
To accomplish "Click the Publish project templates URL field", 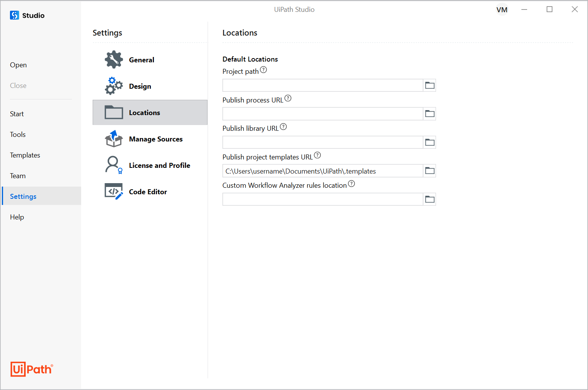I will (x=322, y=171).
